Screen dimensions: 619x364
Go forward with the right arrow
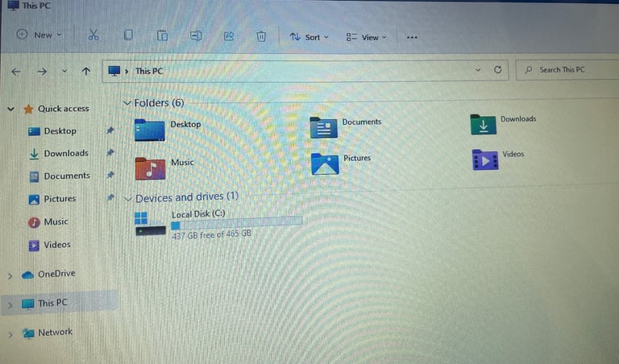[x=42, y=72]
